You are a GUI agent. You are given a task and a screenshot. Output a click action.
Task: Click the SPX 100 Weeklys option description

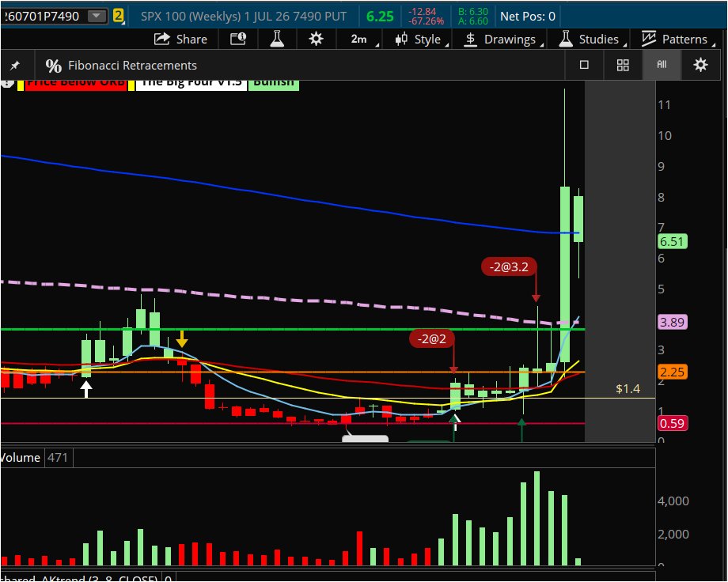(244, 17)
